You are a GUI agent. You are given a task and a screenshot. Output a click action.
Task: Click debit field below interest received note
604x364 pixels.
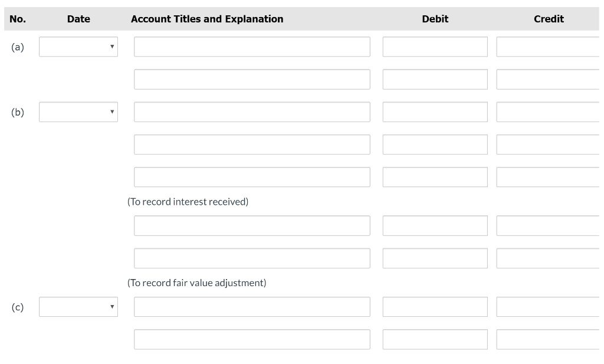pos(435,225)
